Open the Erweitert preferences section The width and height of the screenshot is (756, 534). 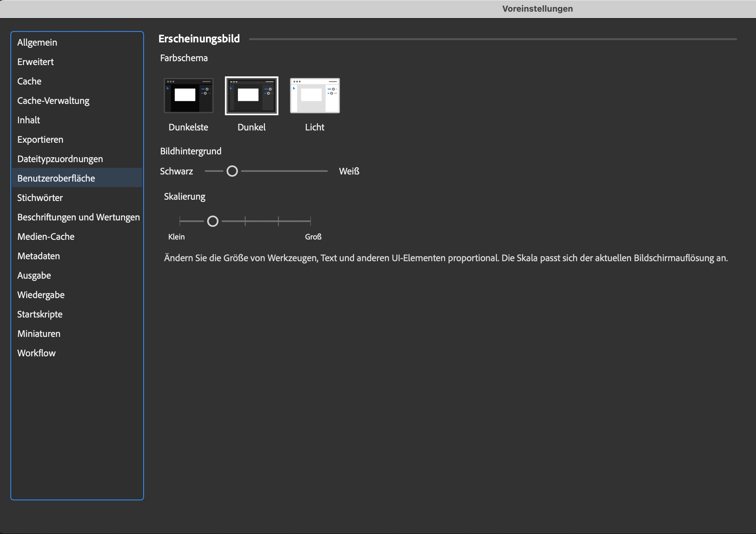click(x=36, y=62)
